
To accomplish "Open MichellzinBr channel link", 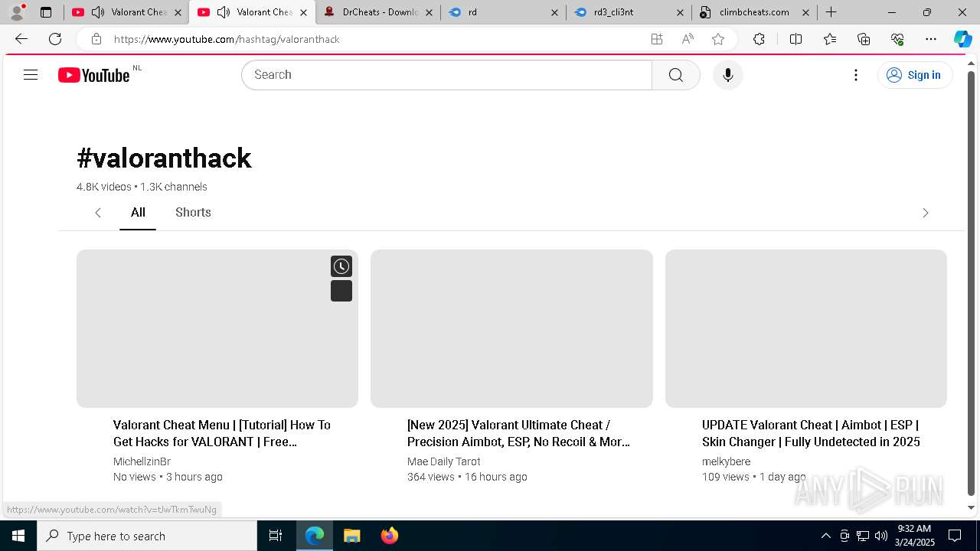I will point(142,461).
